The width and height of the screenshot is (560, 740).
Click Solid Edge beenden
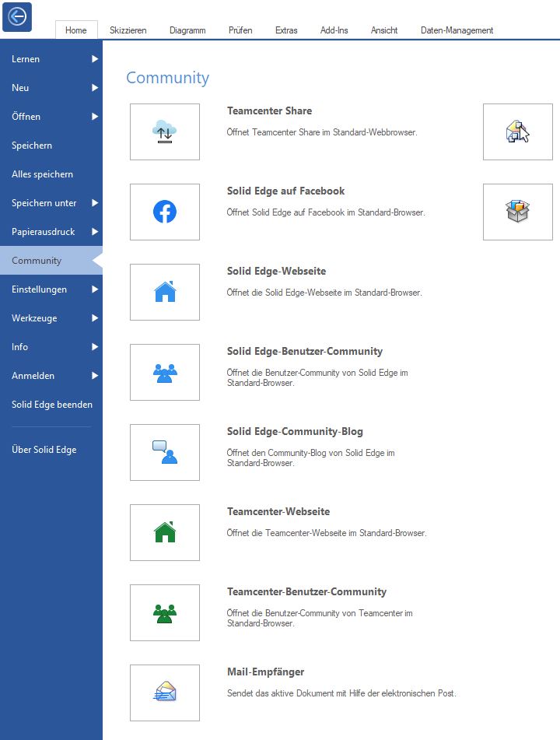click(51, 405)
